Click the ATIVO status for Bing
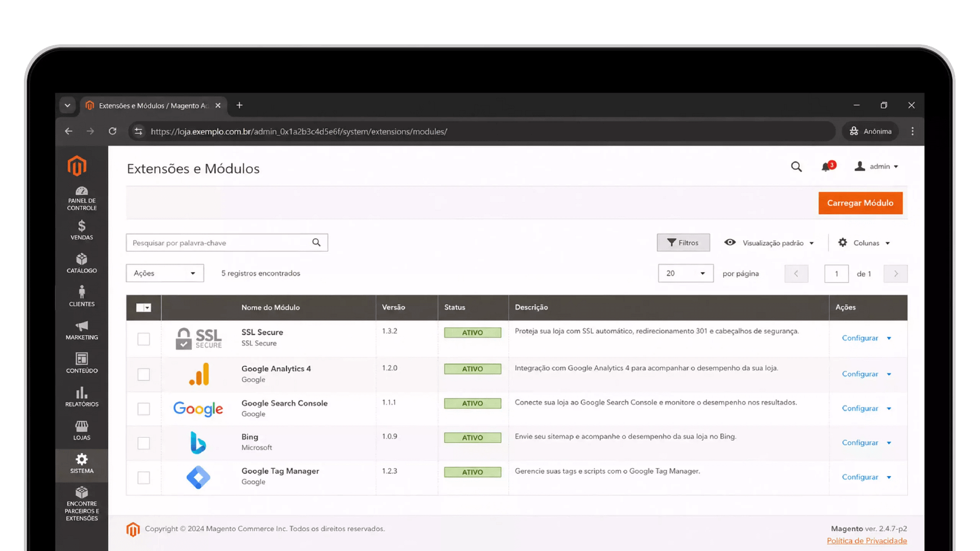The image size is (980, 551). click(x=472, y=437)
